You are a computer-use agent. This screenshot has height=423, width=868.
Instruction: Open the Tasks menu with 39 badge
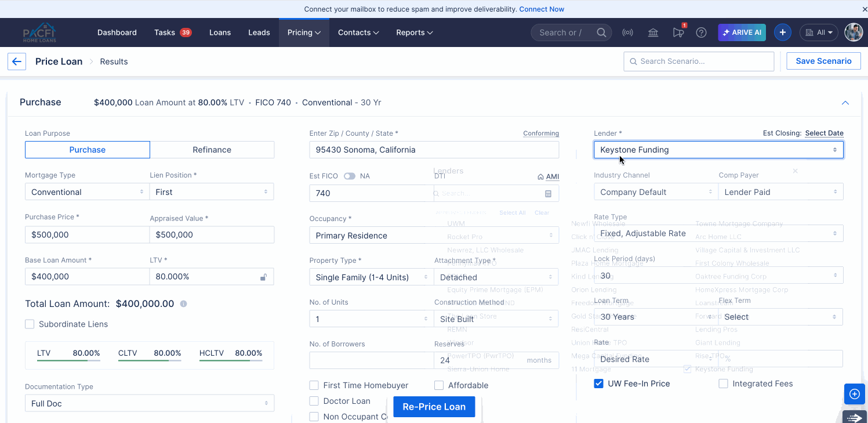(173, 32)
